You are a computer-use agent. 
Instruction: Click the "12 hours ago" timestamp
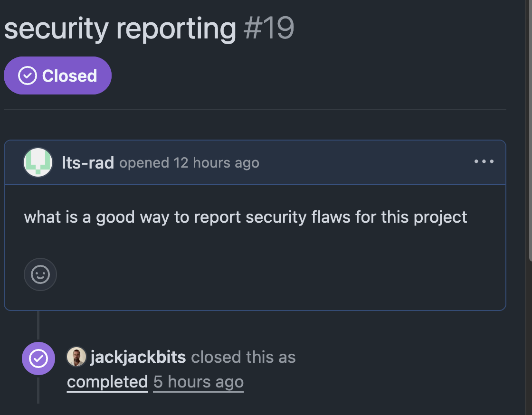click(216, 163)
